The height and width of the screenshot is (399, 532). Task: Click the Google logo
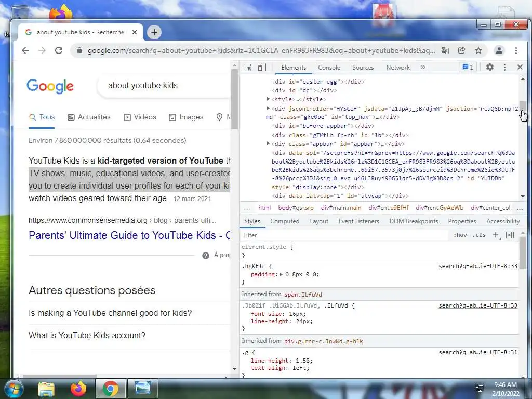(50, 86)
